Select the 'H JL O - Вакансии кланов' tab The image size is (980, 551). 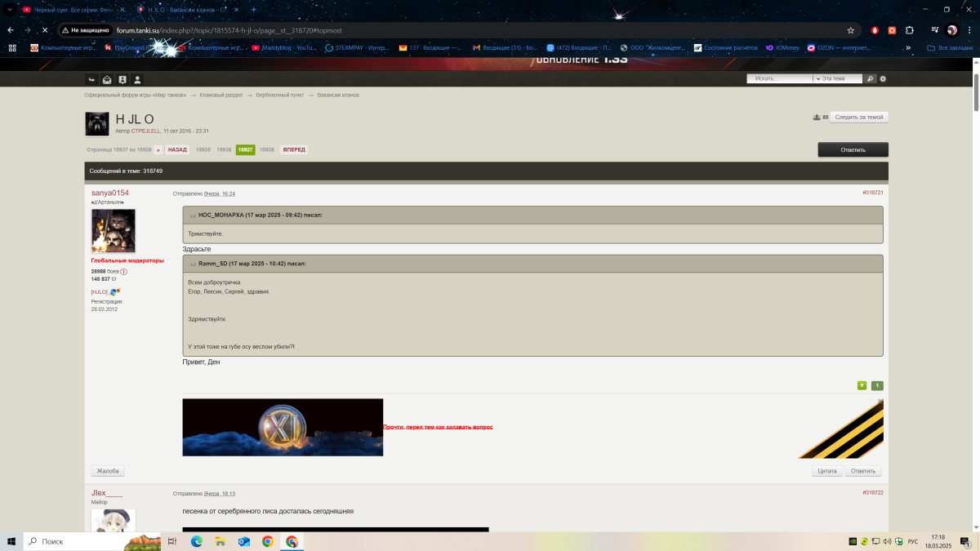pyautogui.click(x=186, y=10)
